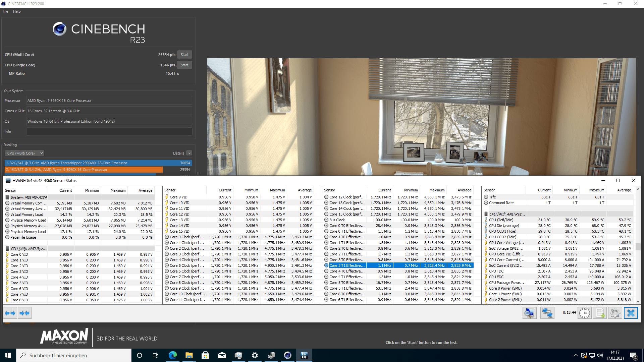Open HWiNFO sensor search monitor icon

530,313
